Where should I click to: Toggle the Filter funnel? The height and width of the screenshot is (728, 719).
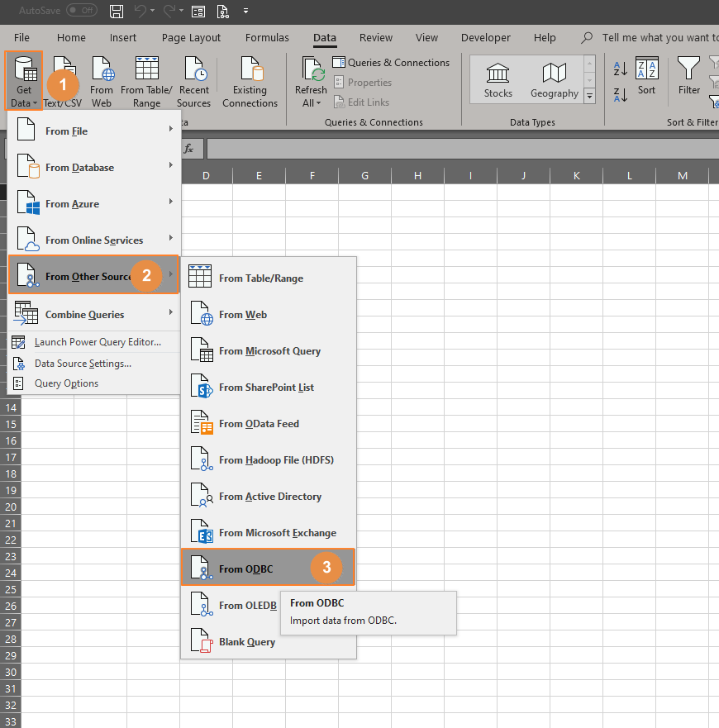click(x=688, y=76)
